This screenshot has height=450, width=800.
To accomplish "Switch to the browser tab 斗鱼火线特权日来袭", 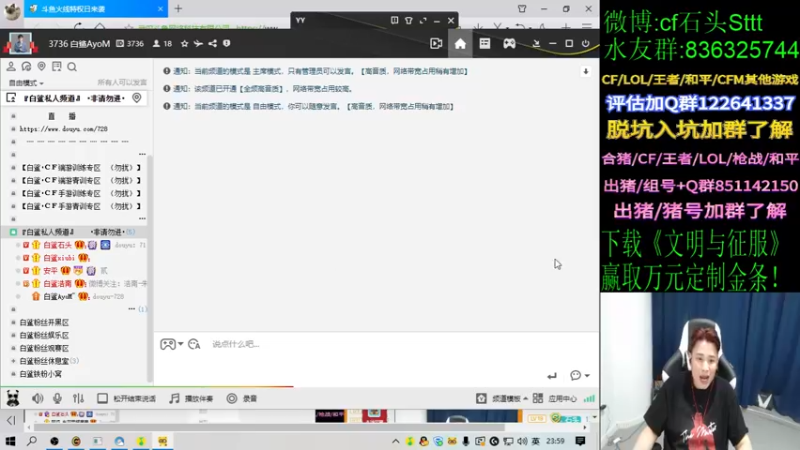I will (96, 9).
